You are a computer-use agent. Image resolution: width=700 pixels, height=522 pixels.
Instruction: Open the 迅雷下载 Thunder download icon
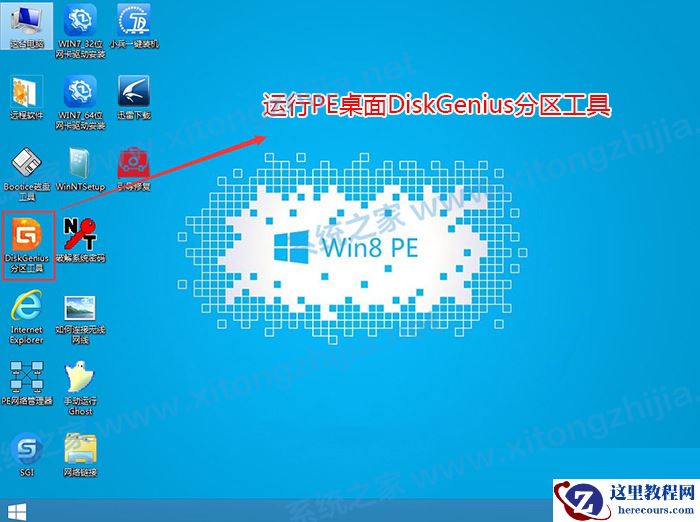[134, 97]
